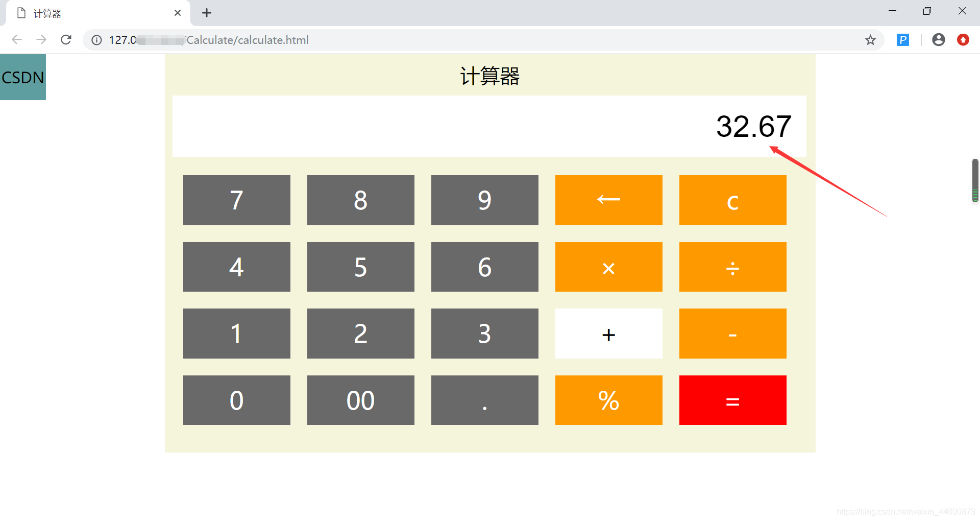Tap calculator digit 1
This screenshot has width=980, height=521.
click(x=237, y=334)
